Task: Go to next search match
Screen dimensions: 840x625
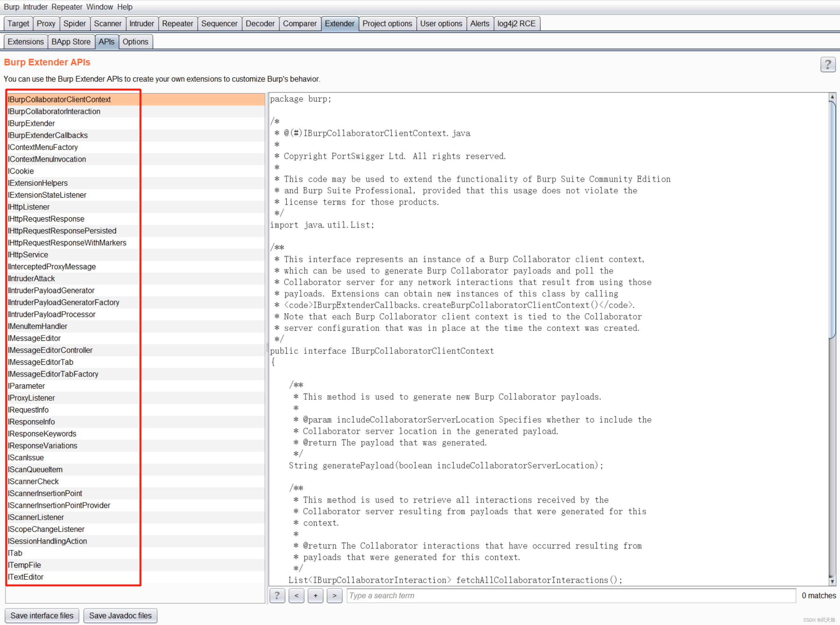Action: [x=335, y=595]
